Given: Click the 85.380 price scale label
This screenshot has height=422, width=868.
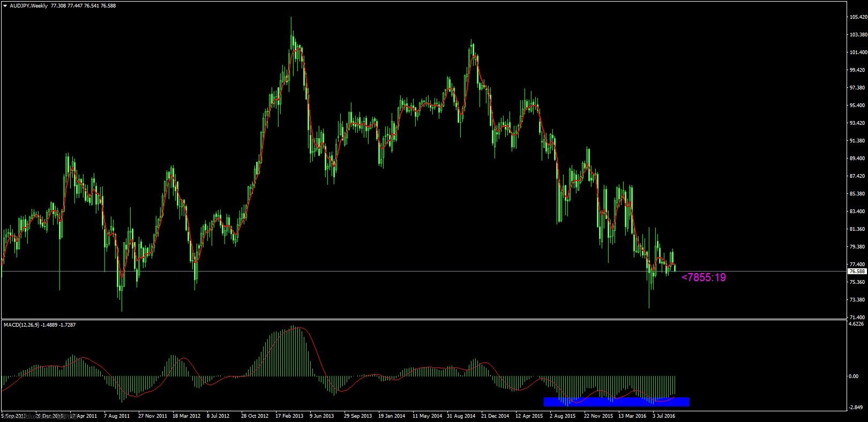Looking at the screenshot, I should coord(858,194).
